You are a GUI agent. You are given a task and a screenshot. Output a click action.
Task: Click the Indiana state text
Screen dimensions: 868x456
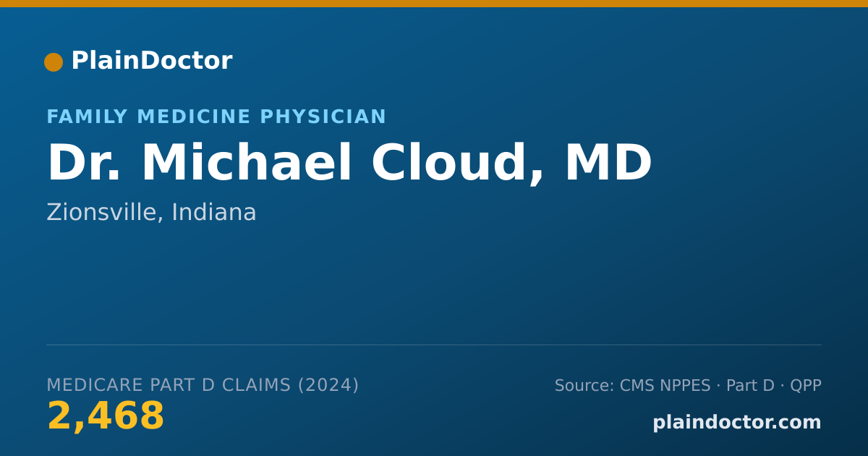click(x=214, y=213)
